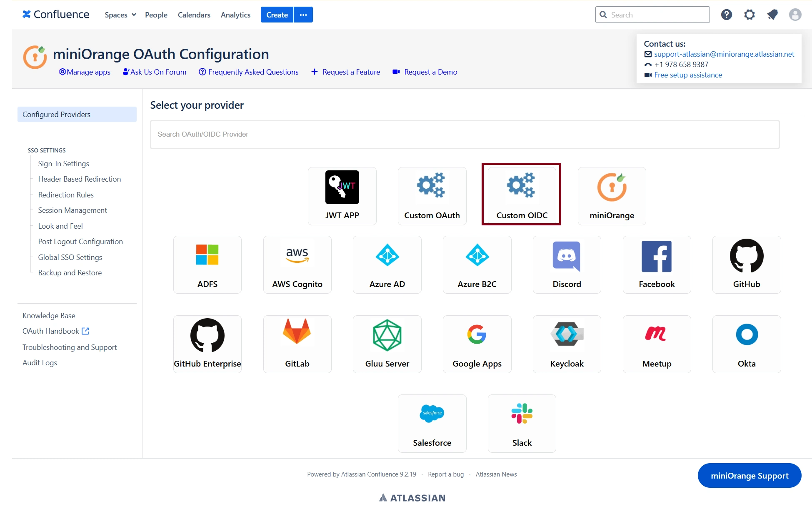
Task: Click the Manage apps link
Action: [85, 72]
